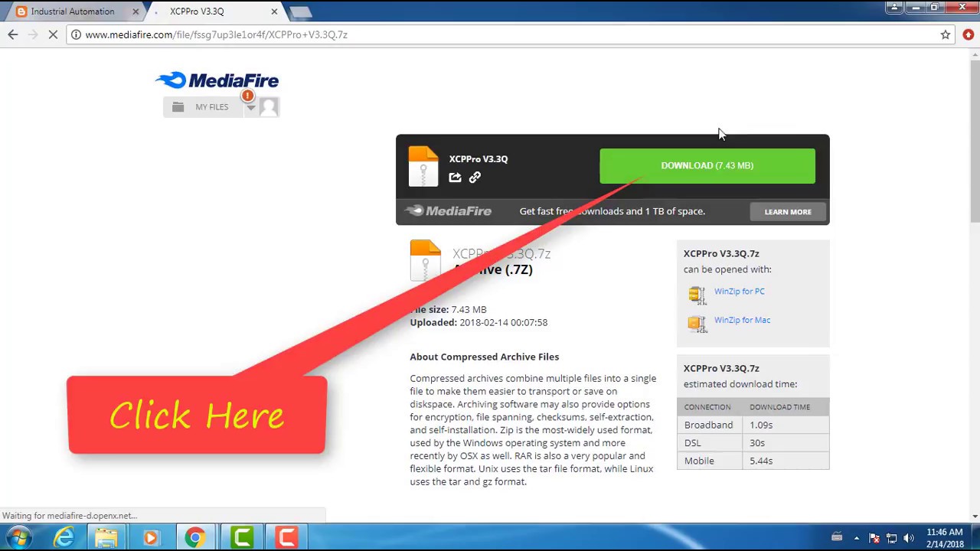Click the Chrome user profile button in the title bar

[x=894, y=8]
